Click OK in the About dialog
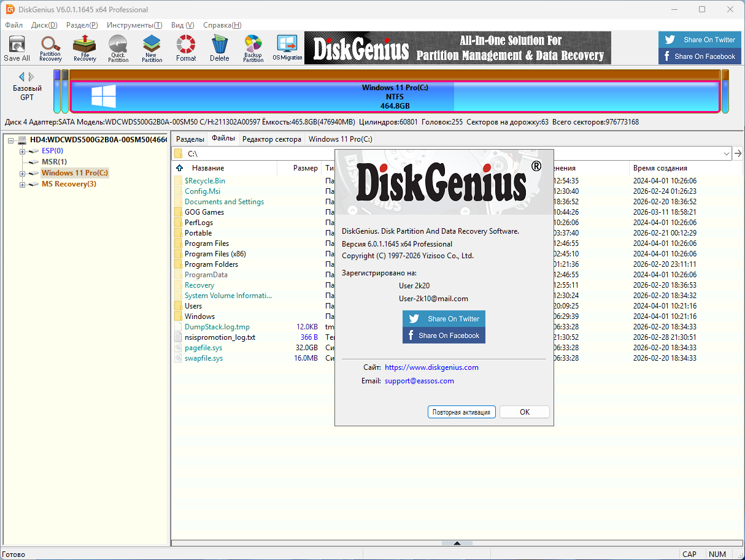Image resolution: width=745 pixels, height=560 pixels. point(525,412)
